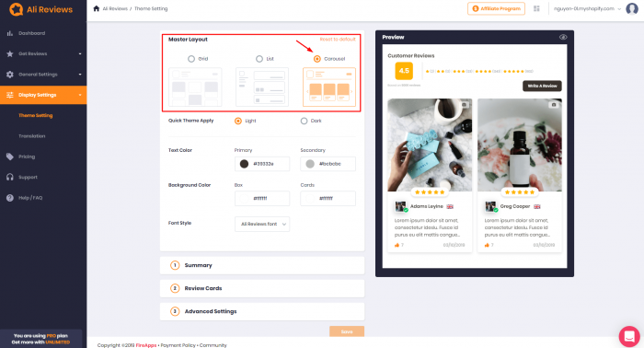Open the Dashboard bar-chart icon

10,33
